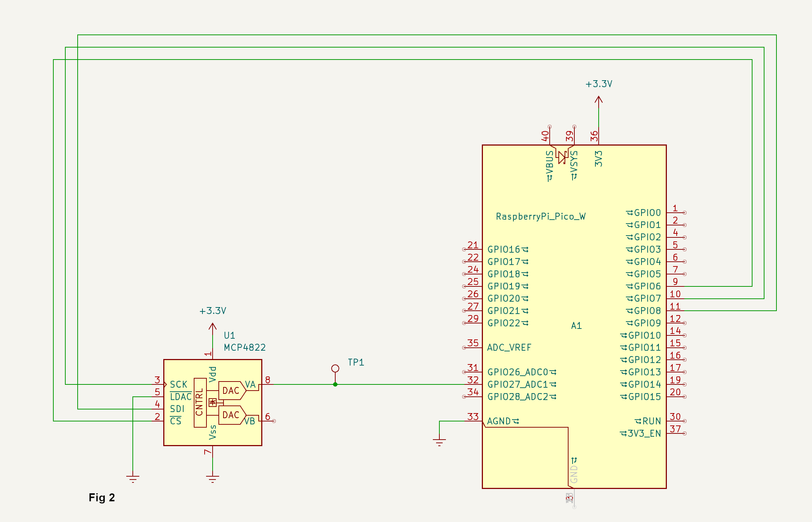This screenshot has width=812, height=522.
Task: Select the LDAC pin label on U1
Action: pyautogui.click(x=181, y=397)
